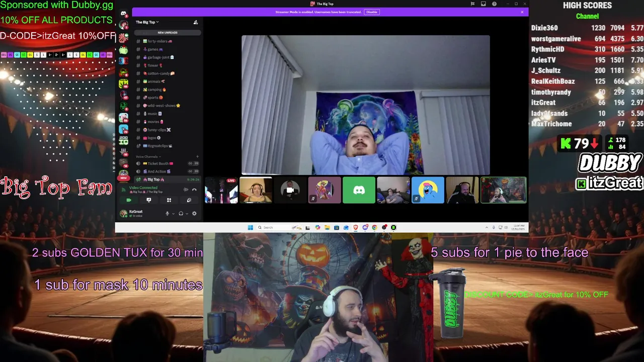The height and width of the screenshot is (362, 644).
Task: Open the itzgreatclips channel
Action: click(x=168, y=146)
